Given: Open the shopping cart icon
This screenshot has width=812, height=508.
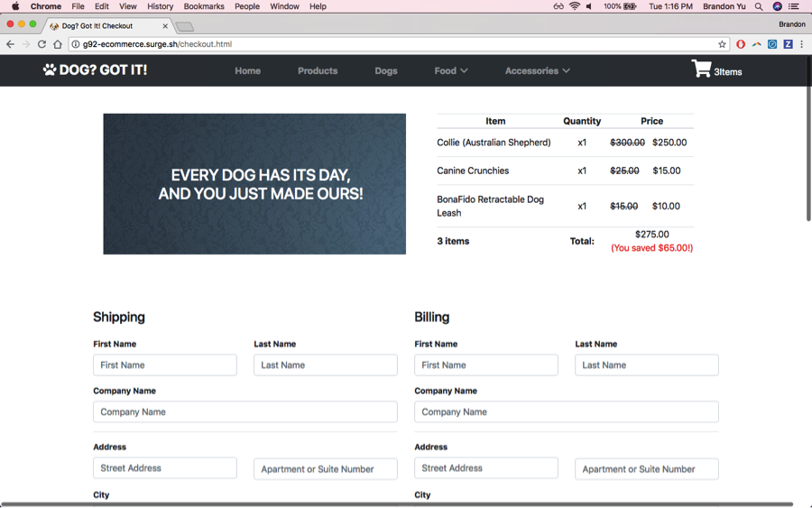Looking at the screenshot, I should pyautogui.click(x=701, y=69).
